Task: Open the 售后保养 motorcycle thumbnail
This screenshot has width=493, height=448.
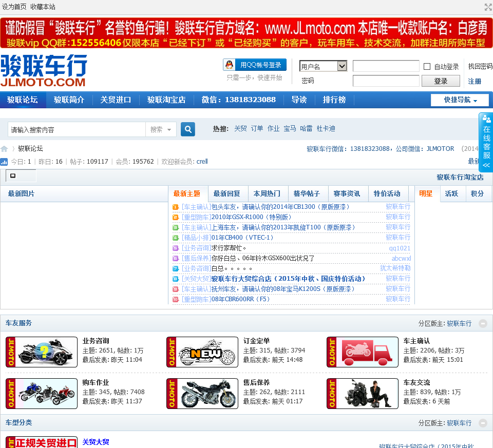Action: [x=202, y=393]
